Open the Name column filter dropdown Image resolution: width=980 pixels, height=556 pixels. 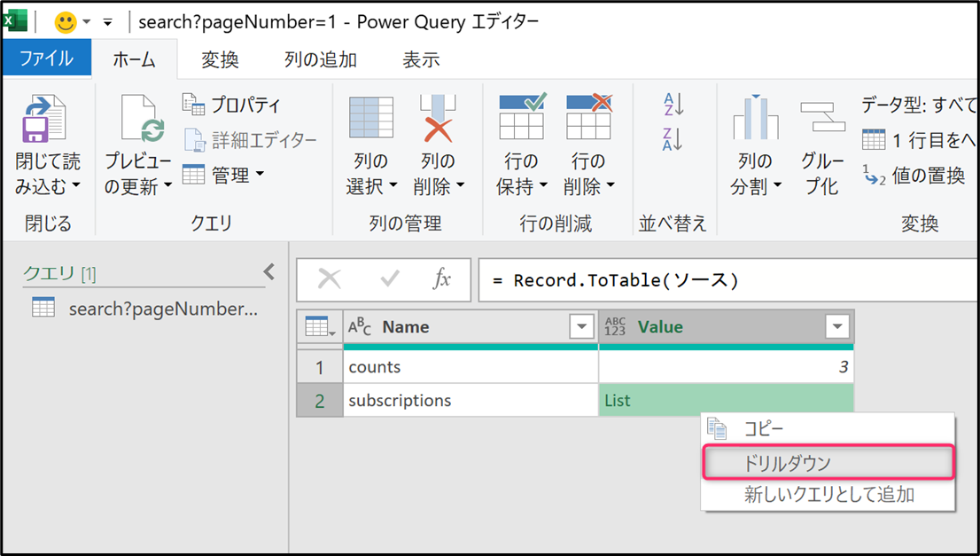(x=581, y=326)
